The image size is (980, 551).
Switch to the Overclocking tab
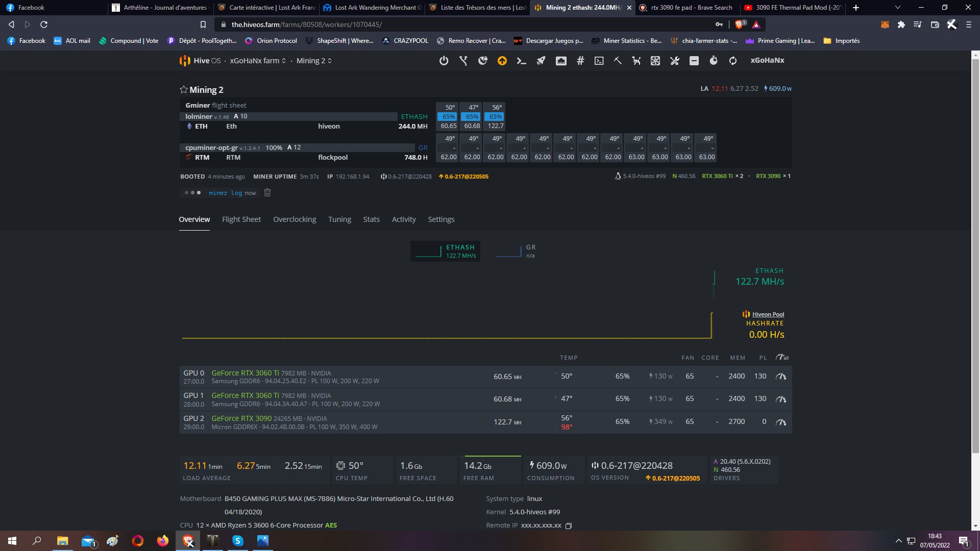[295, 219]
